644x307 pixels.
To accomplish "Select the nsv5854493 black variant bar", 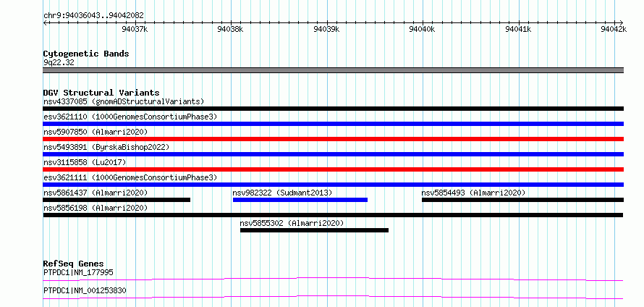I will pyautogui.click(x=523, y=200).
